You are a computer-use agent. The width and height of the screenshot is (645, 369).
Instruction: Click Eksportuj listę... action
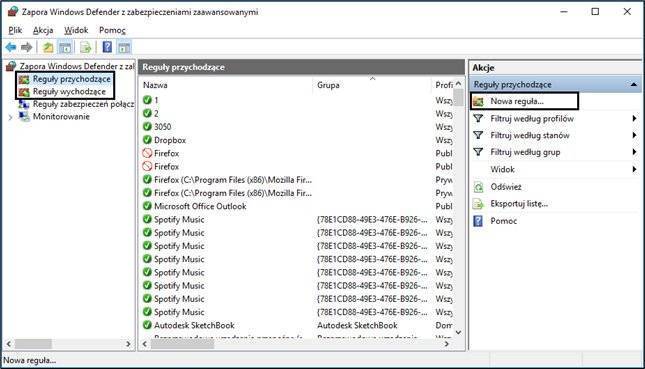click(519, 204)
